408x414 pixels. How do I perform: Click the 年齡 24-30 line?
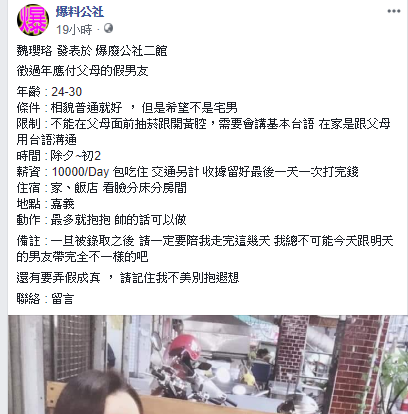pos(49,91)
